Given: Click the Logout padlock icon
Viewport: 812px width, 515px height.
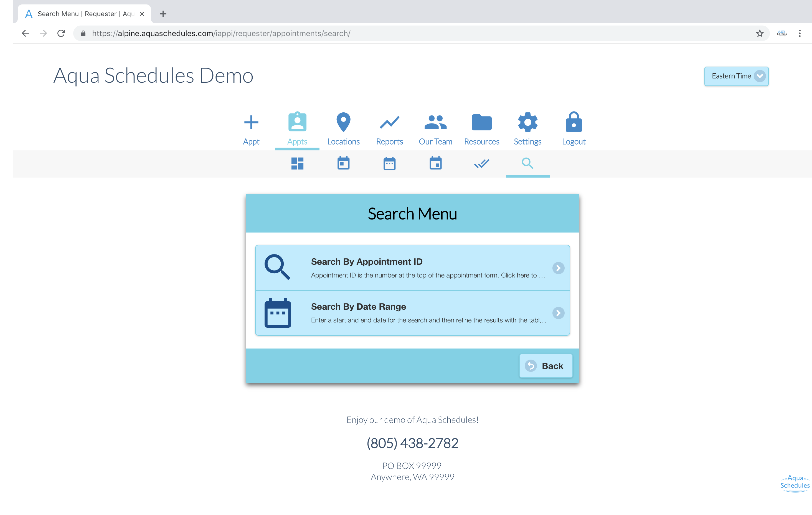Looking at the screenshot, I should point(574,122).
